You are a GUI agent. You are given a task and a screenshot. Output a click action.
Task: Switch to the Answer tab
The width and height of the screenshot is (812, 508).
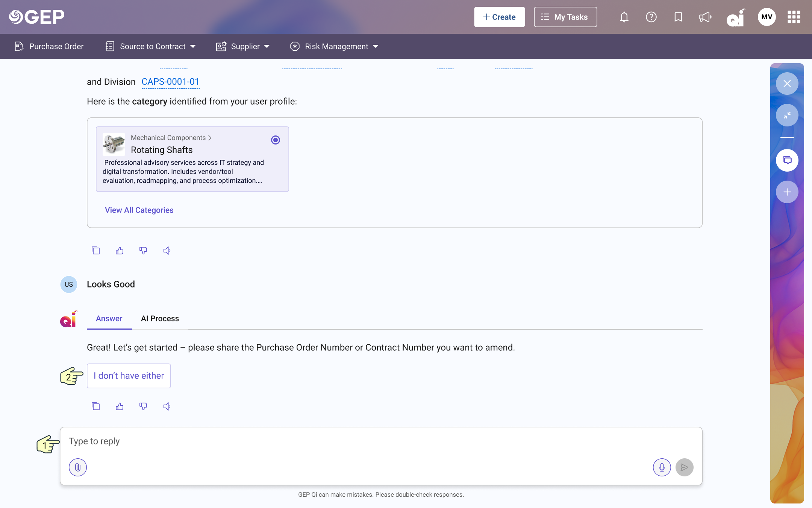tap(109, 318)
